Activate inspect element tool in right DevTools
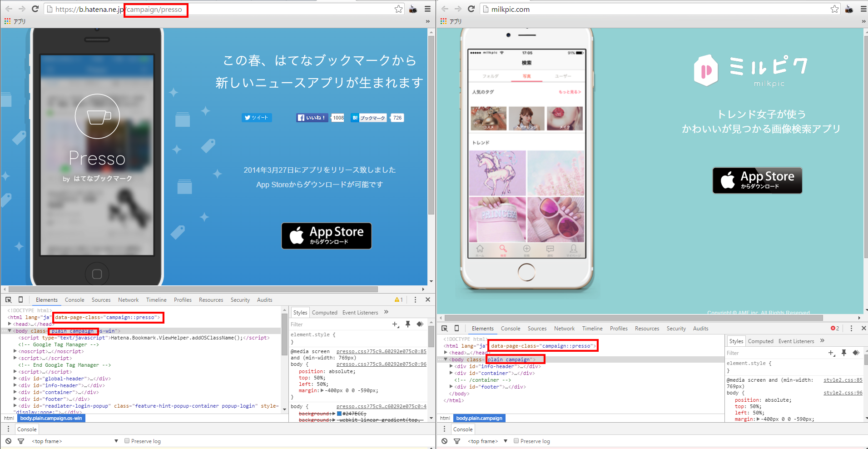The width and height of the screenshot is (868, 449). (444, 329)
